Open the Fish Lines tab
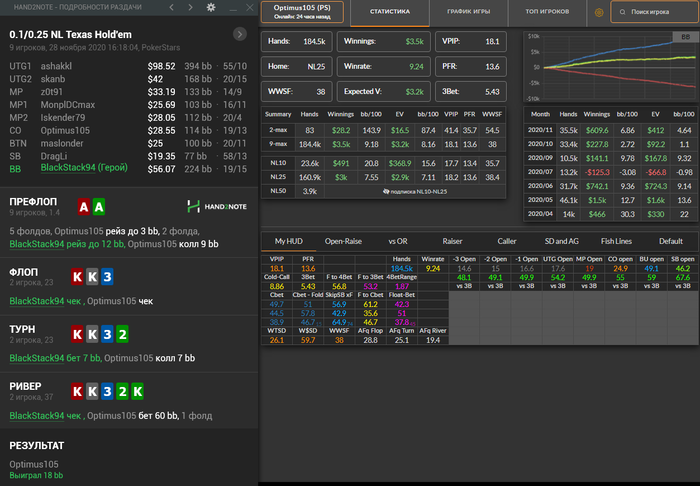 point(616,241)
